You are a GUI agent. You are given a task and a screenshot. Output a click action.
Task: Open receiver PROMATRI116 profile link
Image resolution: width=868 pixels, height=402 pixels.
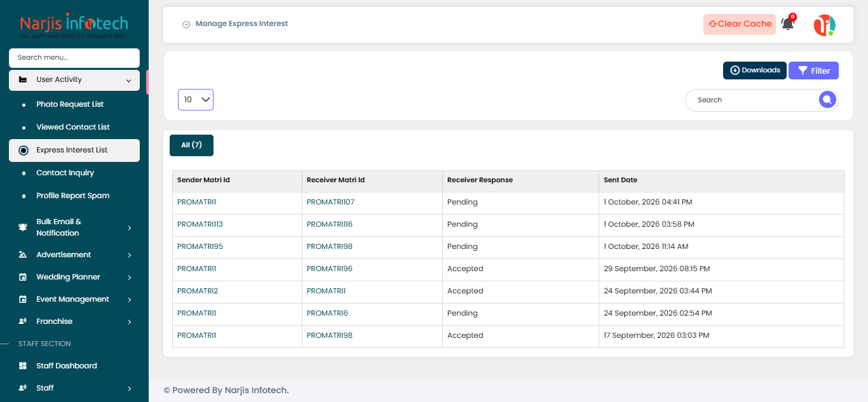[330, 224]
